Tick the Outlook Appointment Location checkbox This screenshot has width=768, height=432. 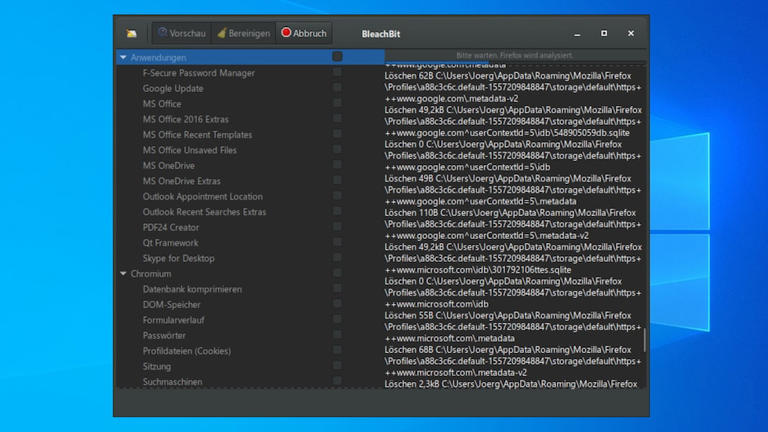pyautogui.click(x=337, y=195)
